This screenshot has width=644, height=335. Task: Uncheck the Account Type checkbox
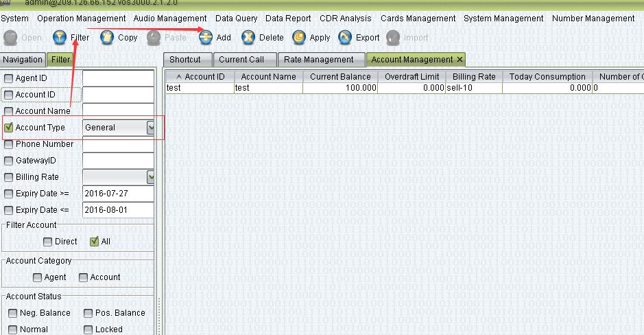pyautogui.click(x=8, y=128)
